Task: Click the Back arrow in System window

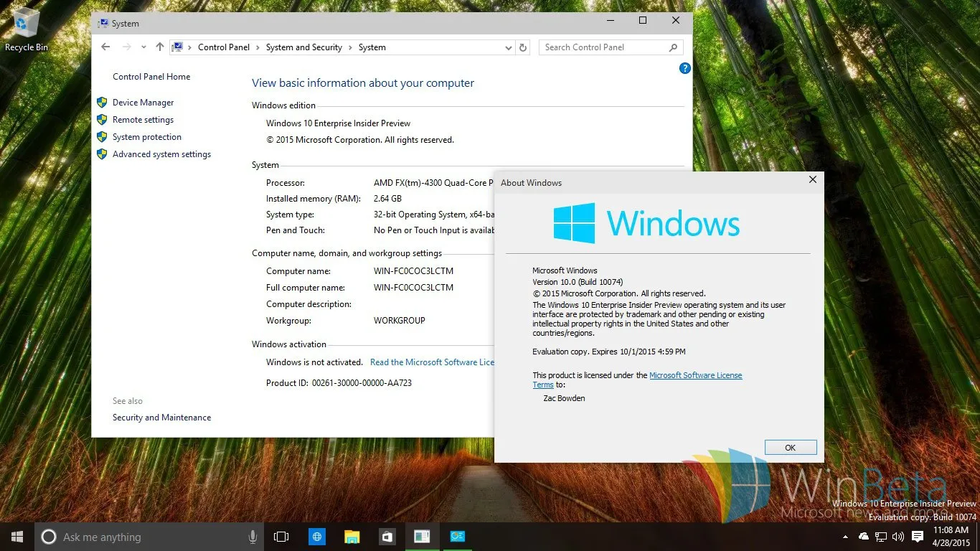Action: (x=105, y=47)
